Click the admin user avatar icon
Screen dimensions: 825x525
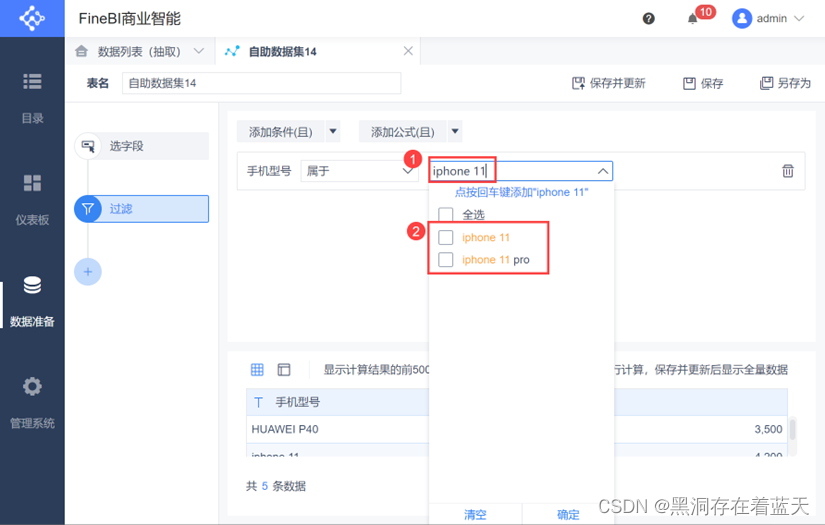[741, 18]
